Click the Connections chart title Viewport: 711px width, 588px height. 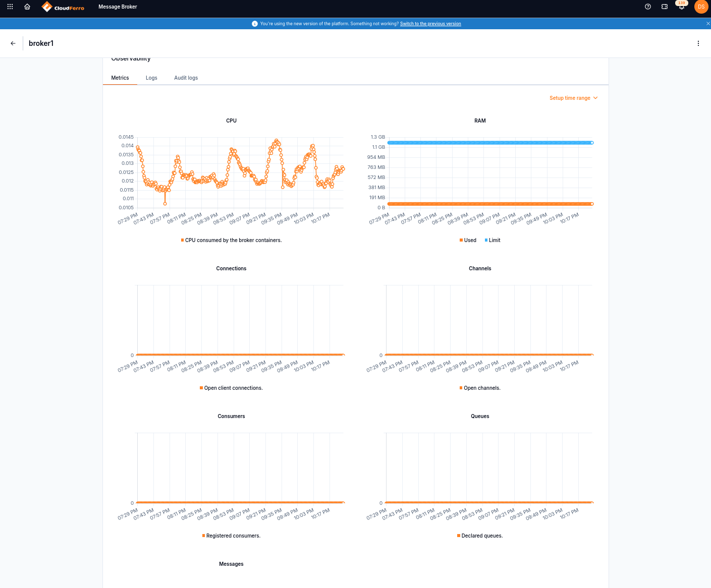click(x=232, y=268)
